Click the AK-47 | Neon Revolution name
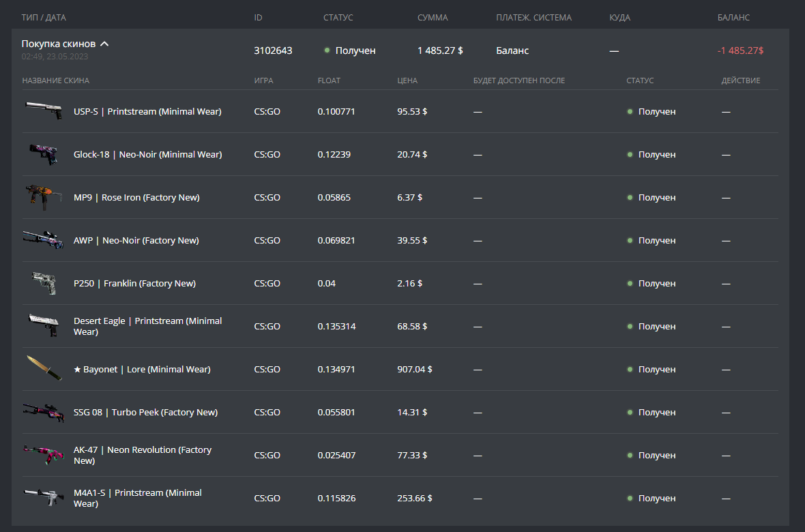The width and height of the screenshot is (805, 532). click(x=143, y=455)
